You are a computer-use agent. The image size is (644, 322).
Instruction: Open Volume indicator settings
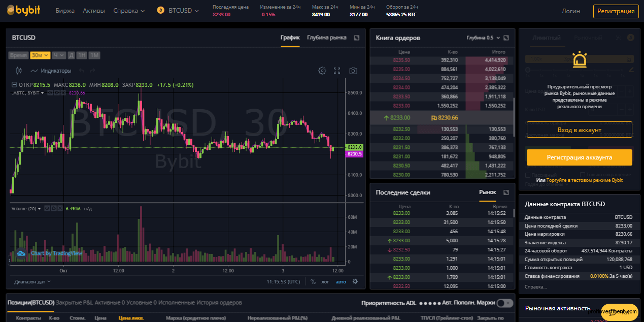pyautogui.click(x=53, y=208)
